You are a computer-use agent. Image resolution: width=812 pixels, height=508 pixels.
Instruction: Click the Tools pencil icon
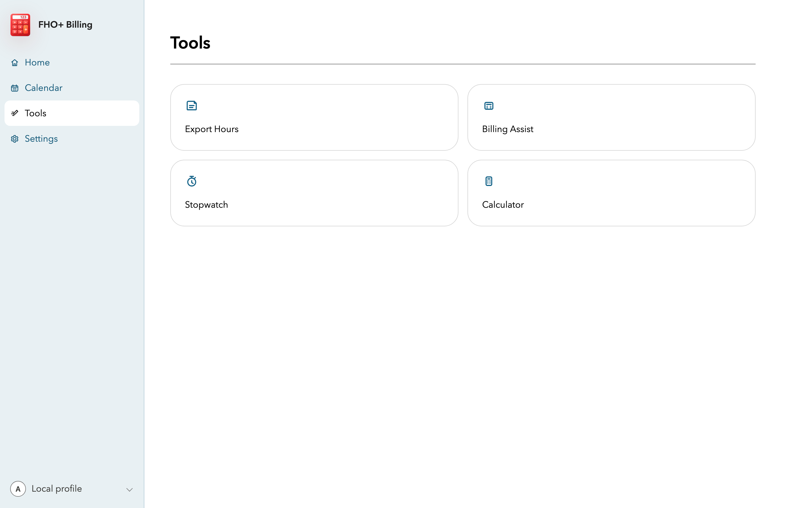point(14,113)
